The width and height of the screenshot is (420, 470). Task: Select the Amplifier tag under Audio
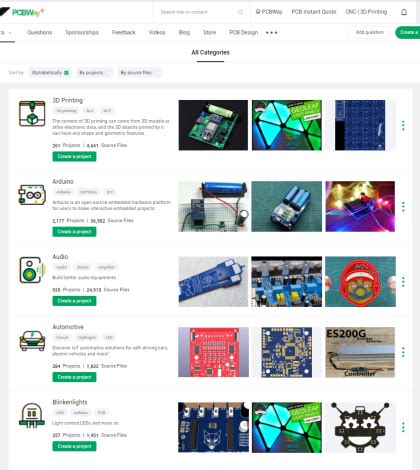pyautogui.click(x=106, y=267)
